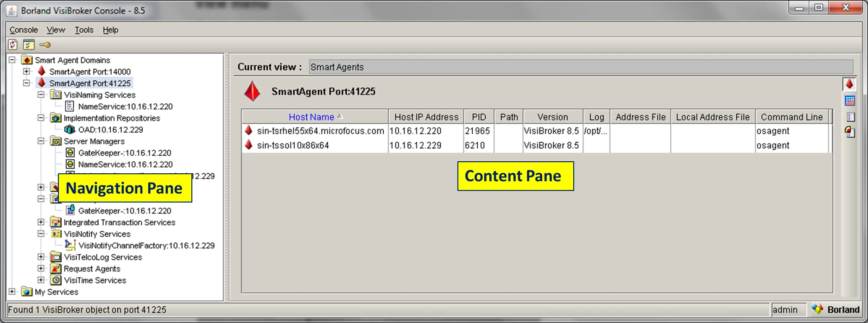
Task: Click red agent icon in sin-tssol10x86x64 row
Action: [x=249, y=145]
